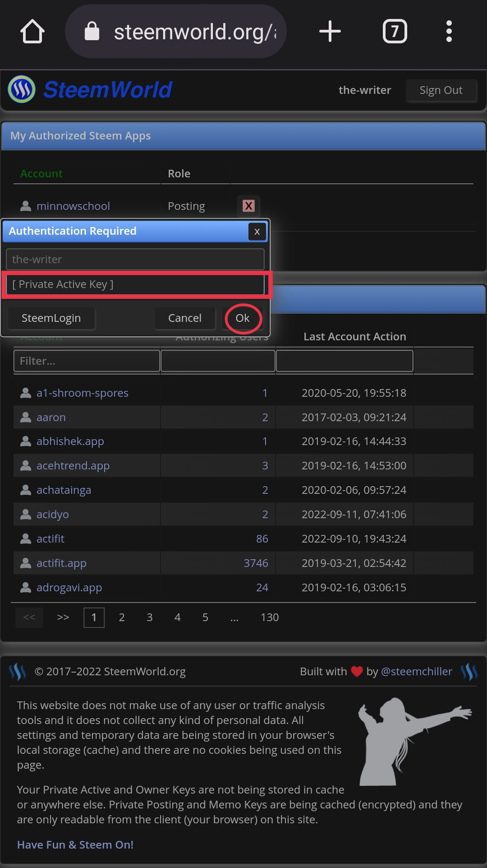Viewport: 487px width, 868px height.
Task: Click the Steem logo beside copyright text
Action: click(18, 672)
